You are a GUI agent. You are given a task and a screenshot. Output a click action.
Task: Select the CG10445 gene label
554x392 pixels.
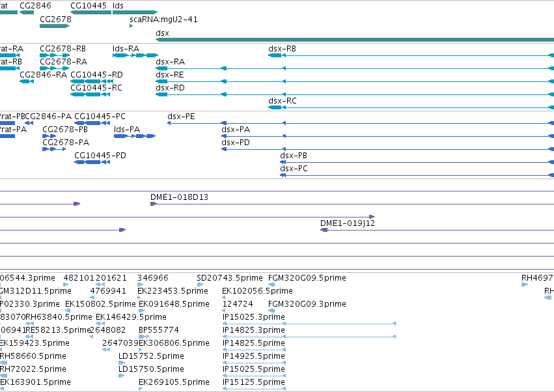(x=89, y=6)
